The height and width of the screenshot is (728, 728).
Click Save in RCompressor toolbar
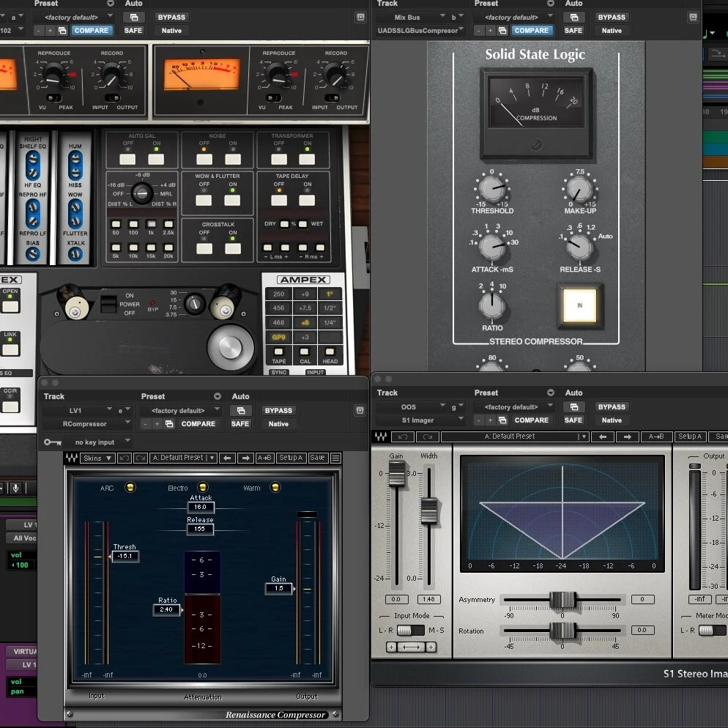pyautogui.click(x=318, y=458)
